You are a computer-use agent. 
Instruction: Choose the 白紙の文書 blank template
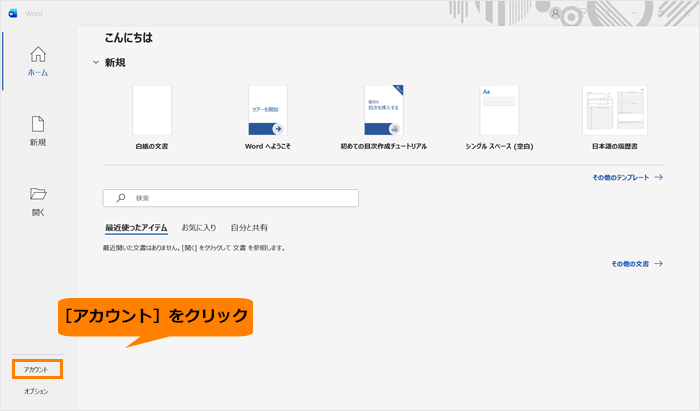pyautogui.click(x=152, y=110)
